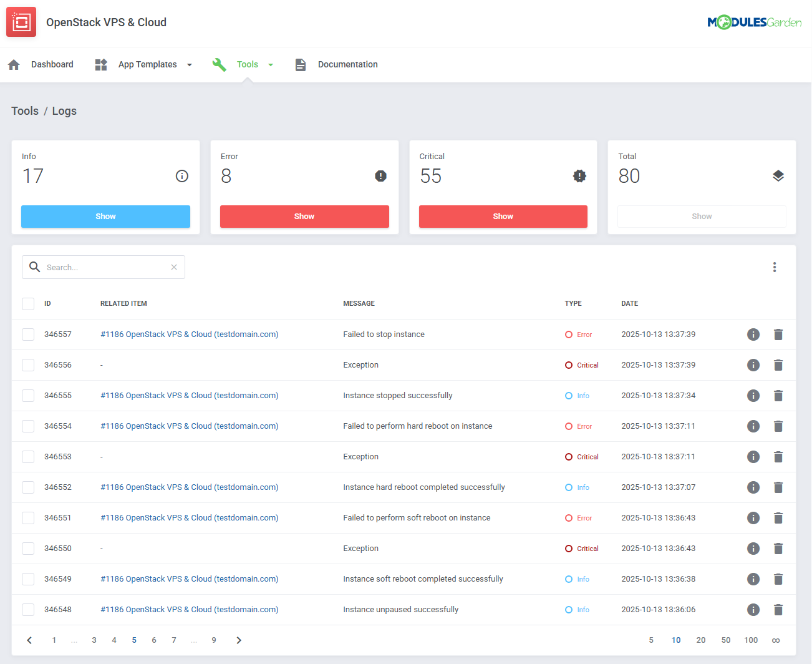The image size is (812, 664).
Task: Clear the search field with X icon
Action: pyautogui.click(x=174, y=267)
